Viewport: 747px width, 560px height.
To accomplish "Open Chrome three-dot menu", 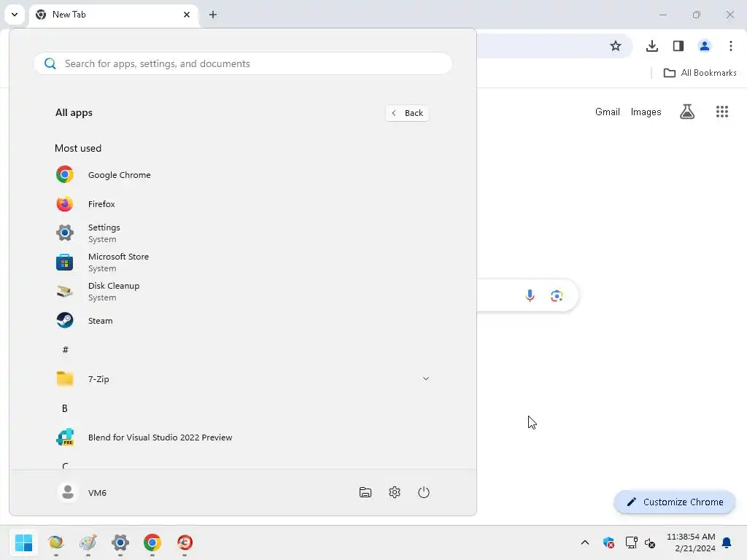I will [731, 46].
